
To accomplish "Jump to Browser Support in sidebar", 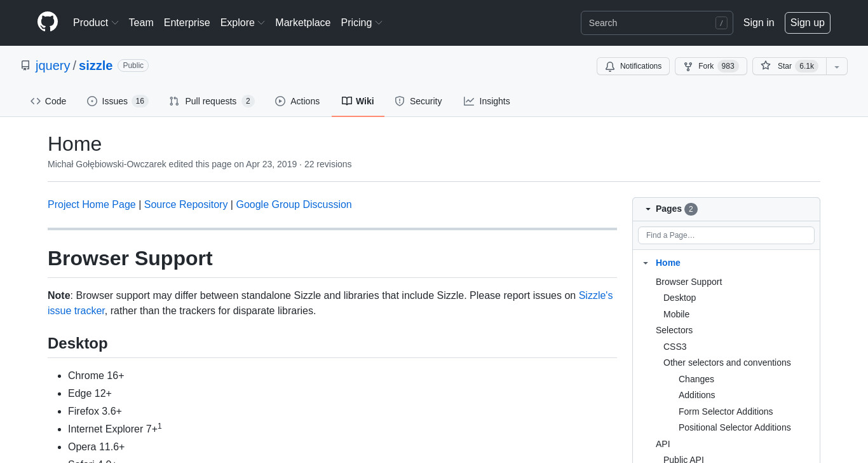I will coord(689,282).
